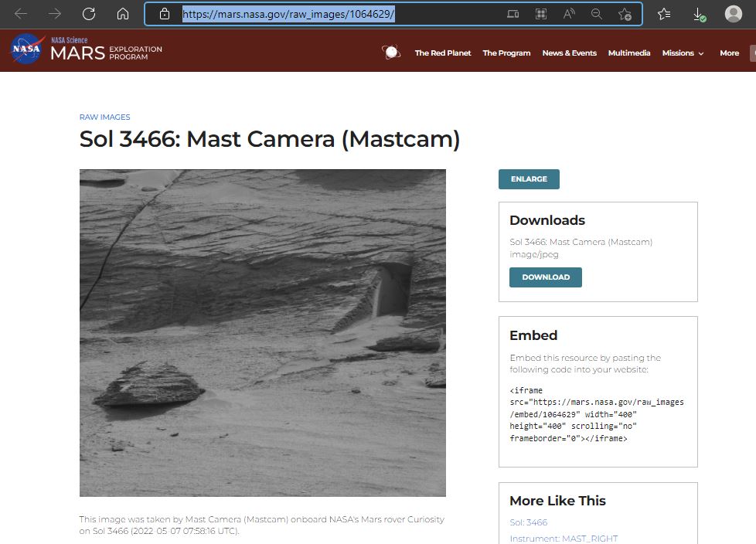Image resolution: width=756 pixels, height=544 pixels.
Task: View site info via the lock icon
Action: 165,14
